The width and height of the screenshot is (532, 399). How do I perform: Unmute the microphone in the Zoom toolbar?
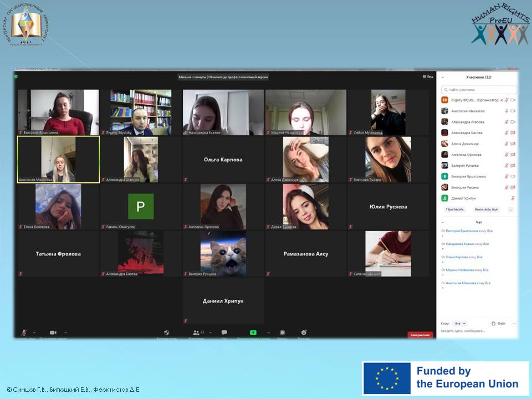point(24,332)
